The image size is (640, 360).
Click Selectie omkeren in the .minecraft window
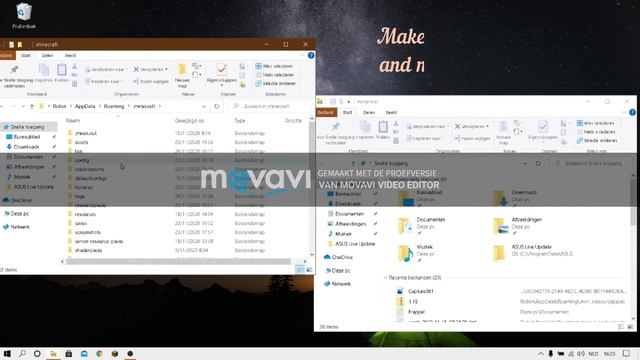(x=275, y=83)
